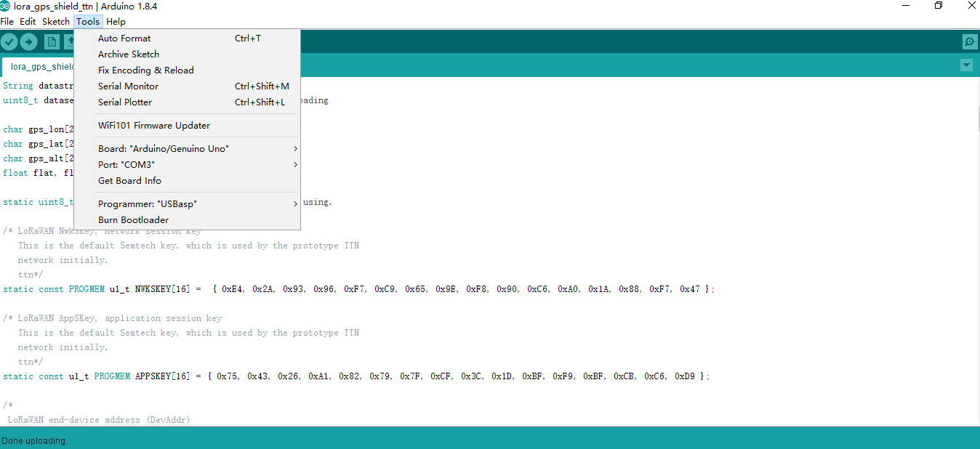980x449 pixels.
Task: Expand the Board submenu
Action: (x=198, y=148)
